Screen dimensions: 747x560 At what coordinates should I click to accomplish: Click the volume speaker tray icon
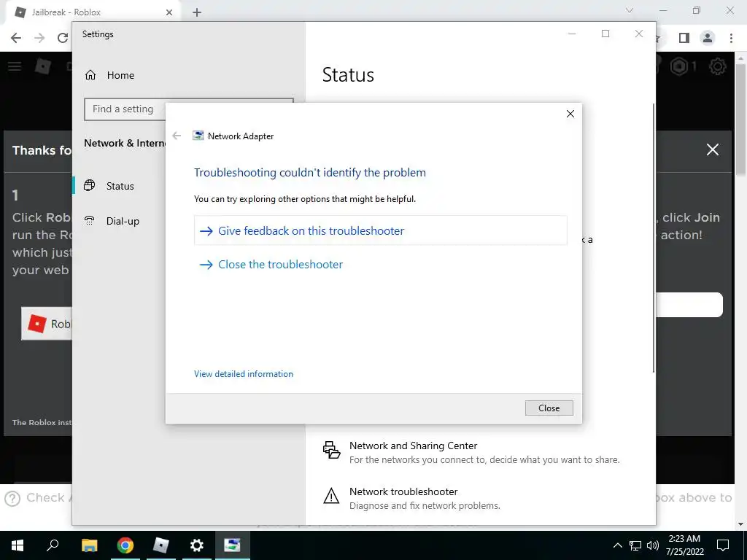click(x=653, y=545)
